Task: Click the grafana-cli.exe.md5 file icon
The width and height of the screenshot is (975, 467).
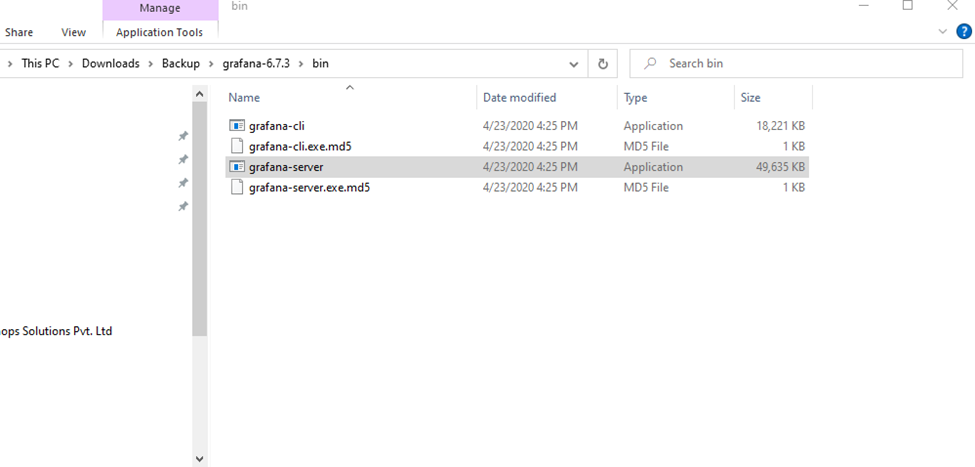Action: pos(236,146)
